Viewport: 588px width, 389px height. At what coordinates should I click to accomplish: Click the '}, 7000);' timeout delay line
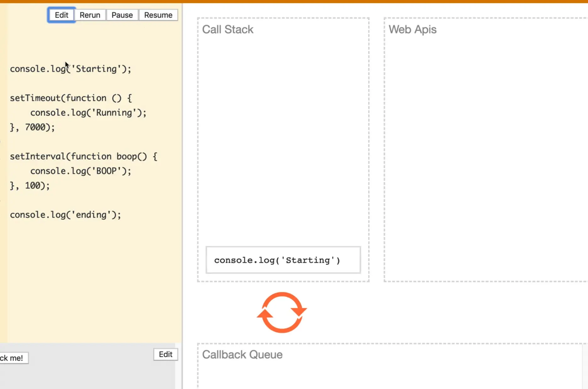point(32,127)
